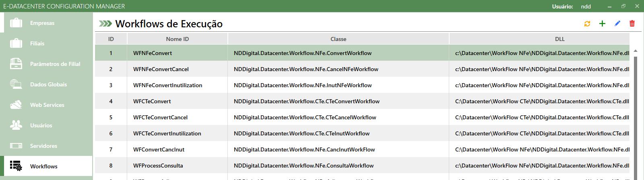The height and width of the screenshot is (180, 644).
Task: Click the Usuários people icon
Action: pyautogui.click(x=16, y=125)
